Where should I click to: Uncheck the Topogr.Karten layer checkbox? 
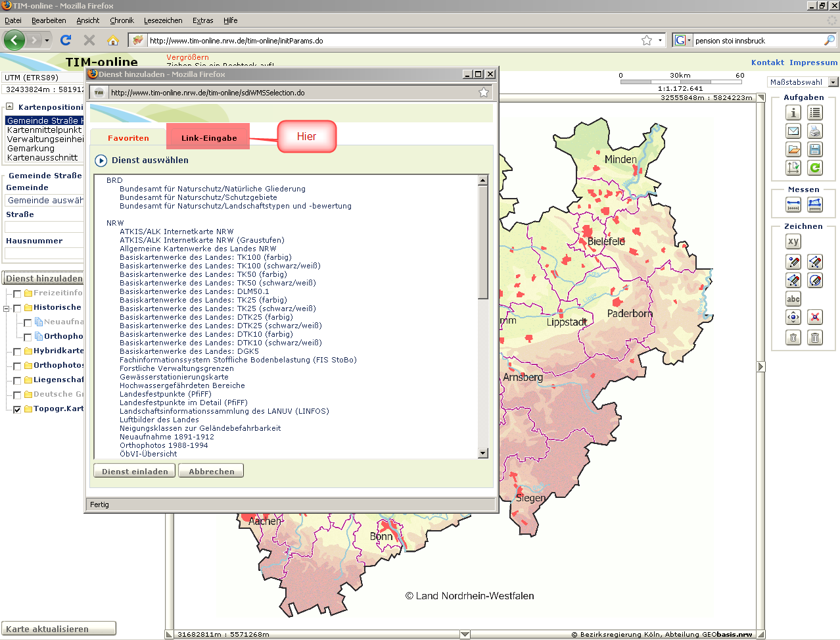coord(17,409)
